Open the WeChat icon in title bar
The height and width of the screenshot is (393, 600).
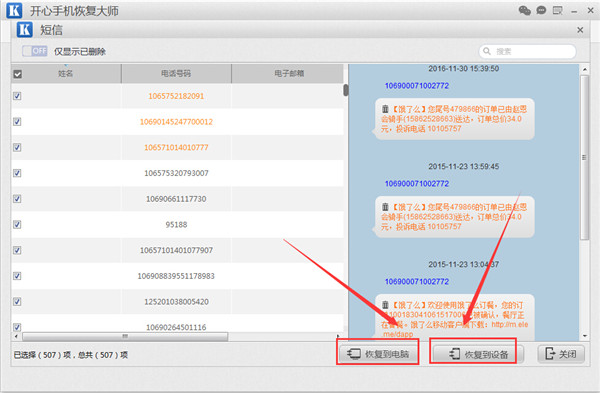(x=524, y=10)
